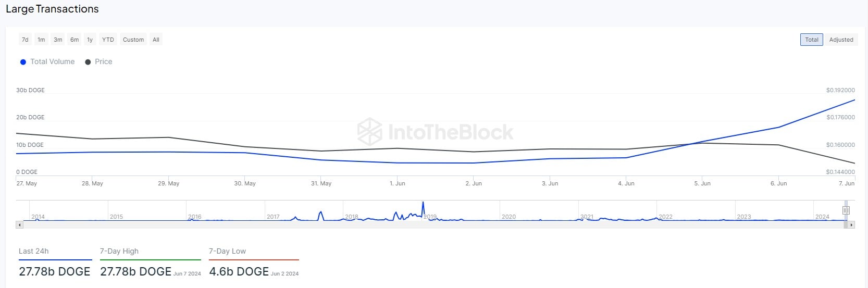Screen dimensions: 868x288
Task: Choose the 1y time range
Action: pyautogui.click(x=90, y=40)
